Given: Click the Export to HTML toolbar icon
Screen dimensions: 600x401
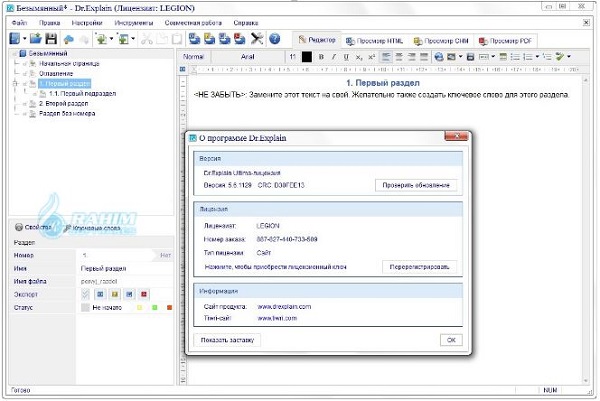Looking at the screenshot, I should pos(194,39).
